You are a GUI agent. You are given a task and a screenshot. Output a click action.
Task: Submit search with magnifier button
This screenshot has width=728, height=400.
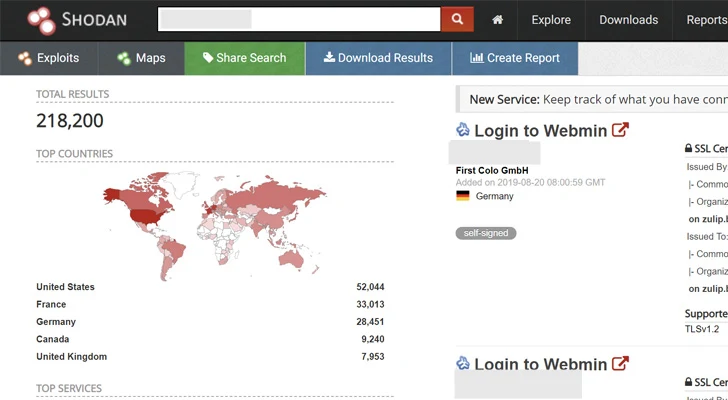point(457,19)
